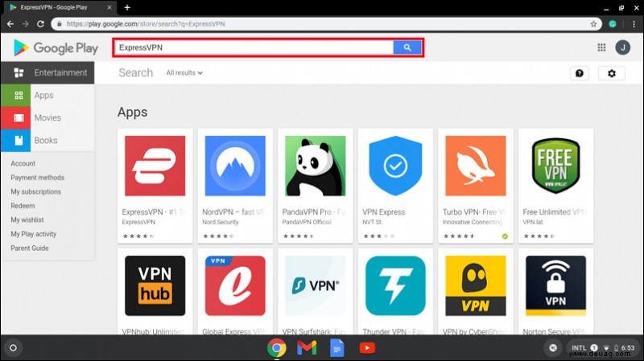
Task: Select Apps in the sidebar
Action: click(x=47, y=96)
